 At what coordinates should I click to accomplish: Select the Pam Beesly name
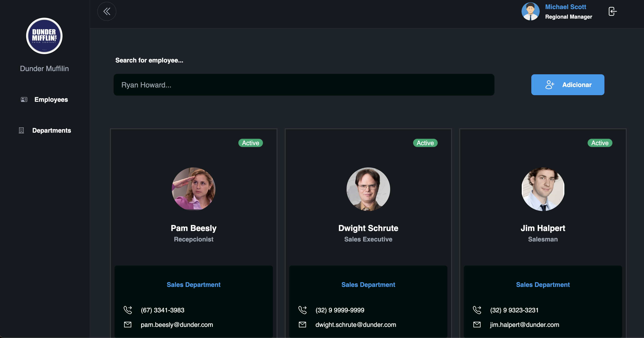coord(194,228)
